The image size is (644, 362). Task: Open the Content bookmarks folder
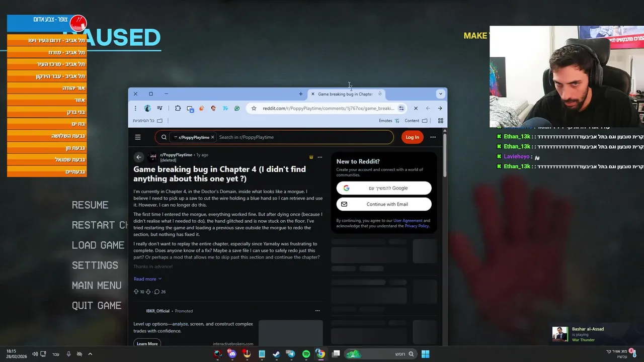tap(416, 121)
